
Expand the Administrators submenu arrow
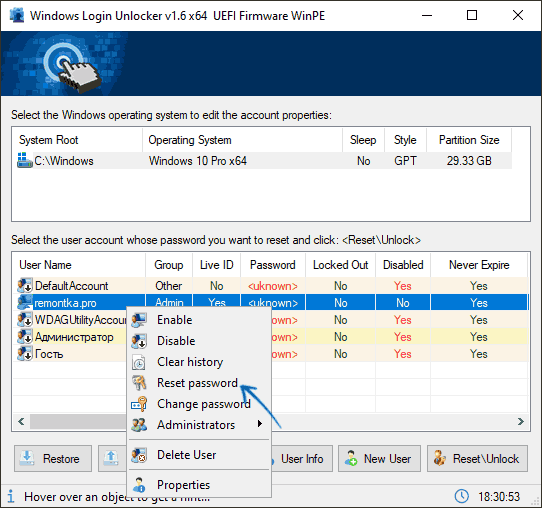tap(260, 424)
